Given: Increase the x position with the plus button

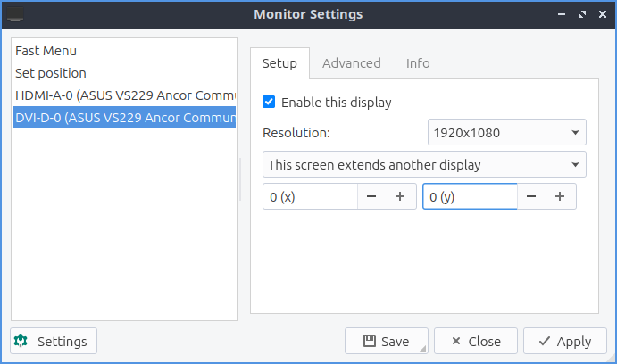Looking at the screenshot, I should tap(400, 196).
